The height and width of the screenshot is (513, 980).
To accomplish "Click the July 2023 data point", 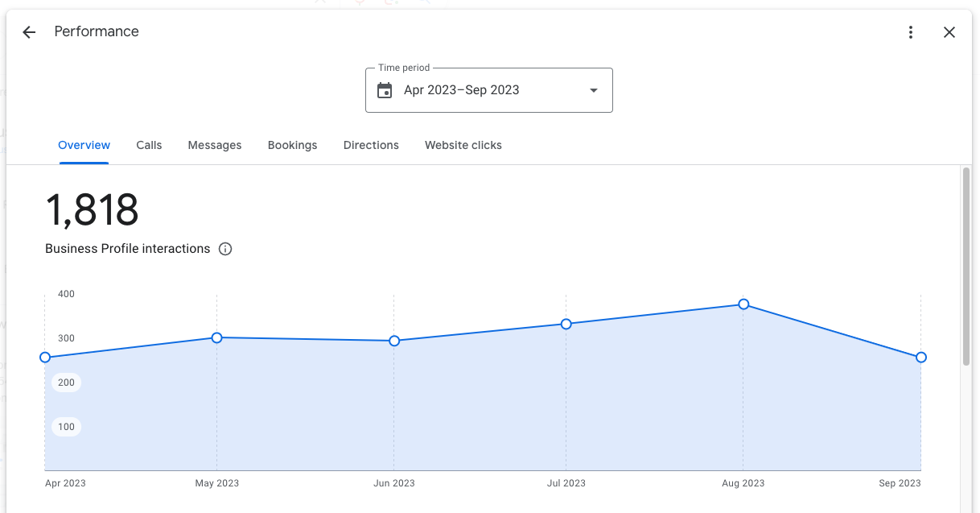I will pos(567,324).
